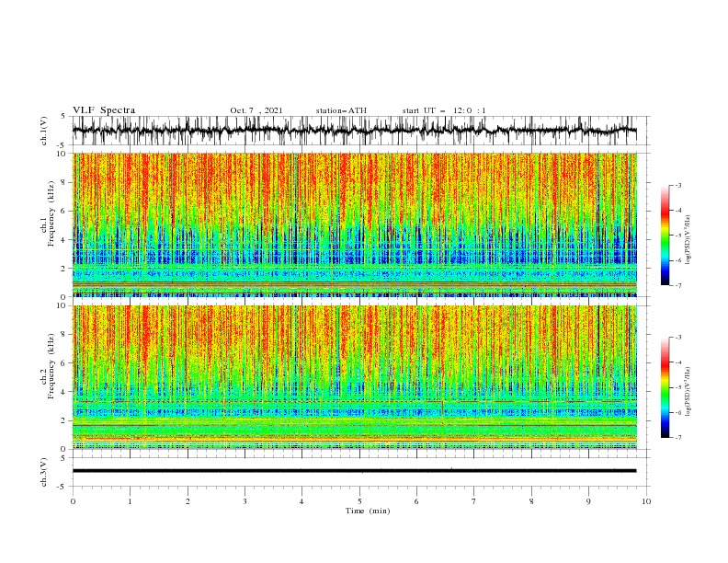Click the ch.1 spectrogram panel
The image size is (728, 563).
coord(354,224)
